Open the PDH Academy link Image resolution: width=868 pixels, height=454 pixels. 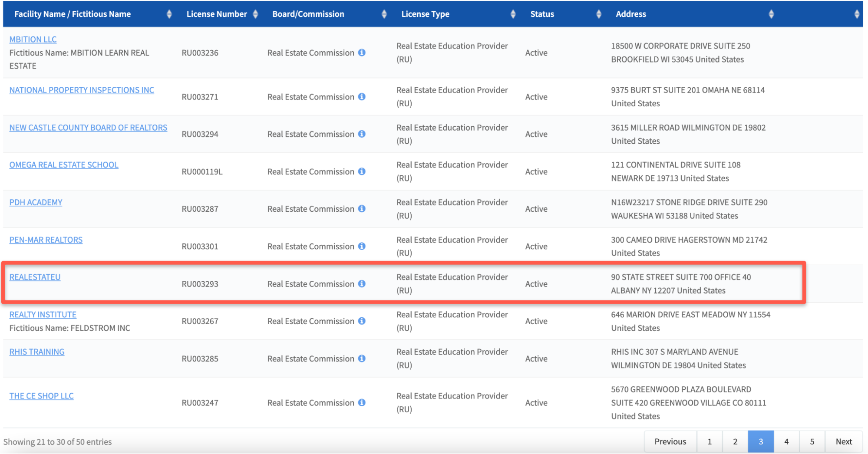(x=36, y=202)
